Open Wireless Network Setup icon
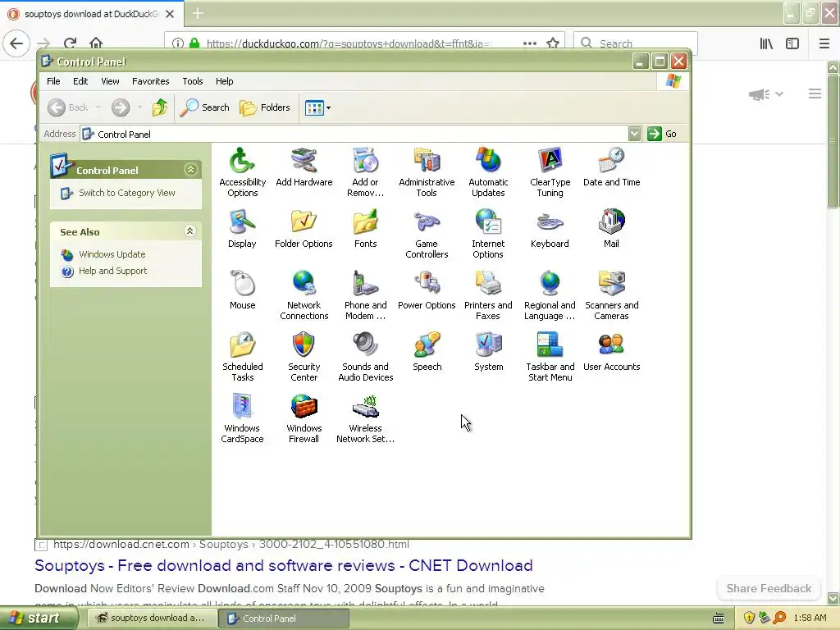Viewport: 840px width, 630px height. tap(365, 419)
